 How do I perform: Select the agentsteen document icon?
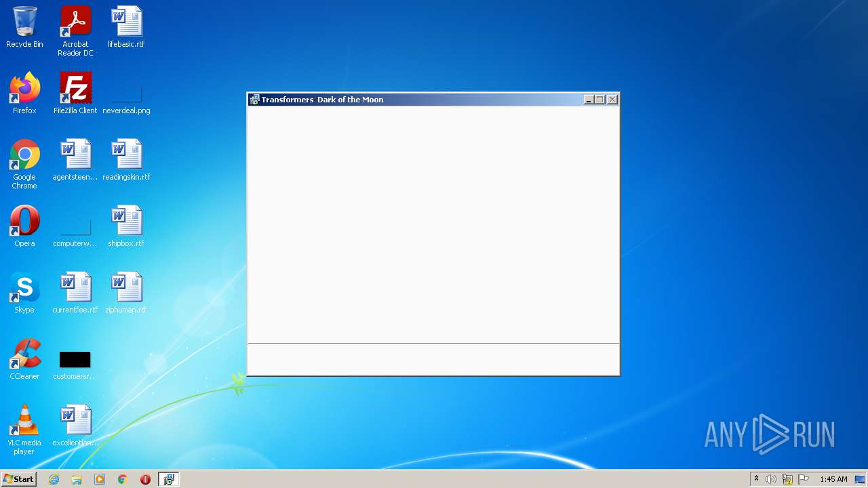(x=75, y=160)
